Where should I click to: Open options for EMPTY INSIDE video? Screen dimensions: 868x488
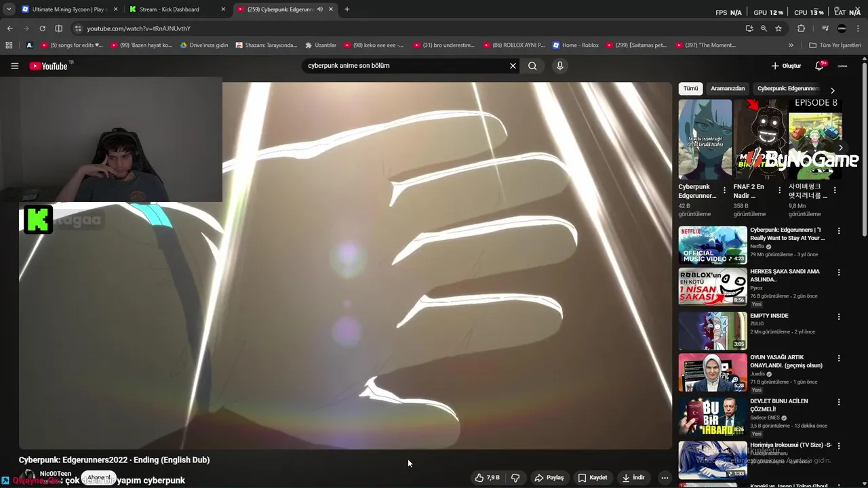tap(839, 317)
